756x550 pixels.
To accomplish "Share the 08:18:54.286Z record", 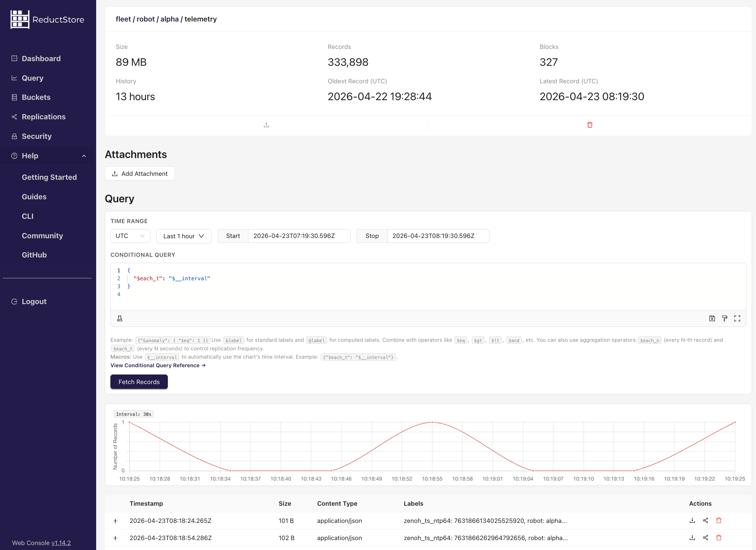I will [706, 538].
